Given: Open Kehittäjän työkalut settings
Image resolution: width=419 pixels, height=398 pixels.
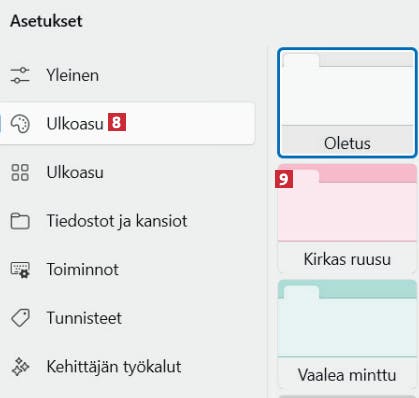Looking at the screenshot, I should (127, 367).
